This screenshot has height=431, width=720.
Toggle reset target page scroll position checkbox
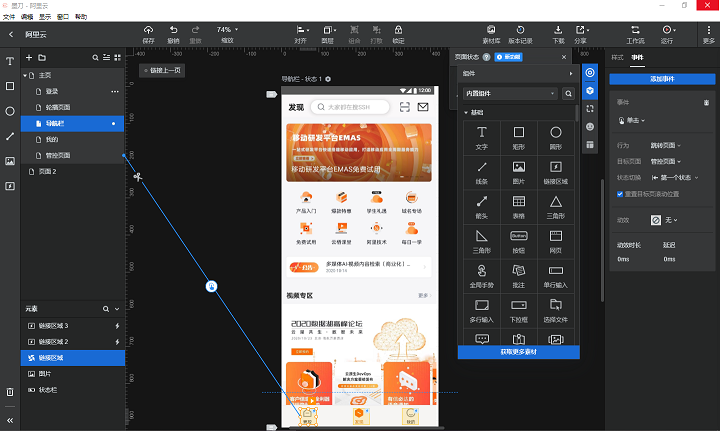click(x=620, y=194)
